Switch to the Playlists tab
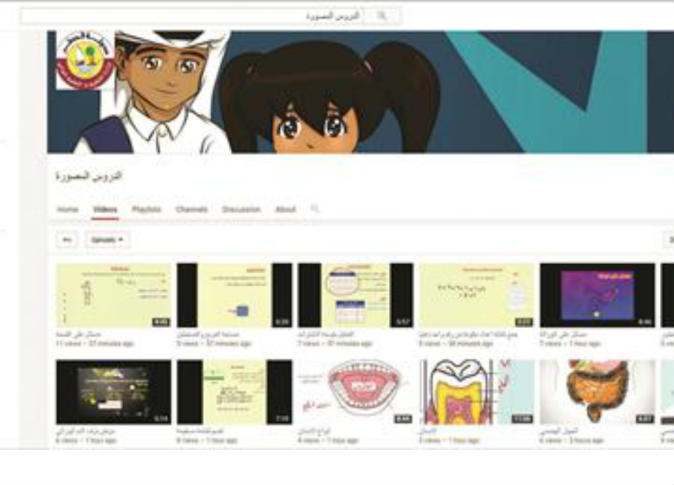This screenshot has width=674, height=485. [146, 210]
